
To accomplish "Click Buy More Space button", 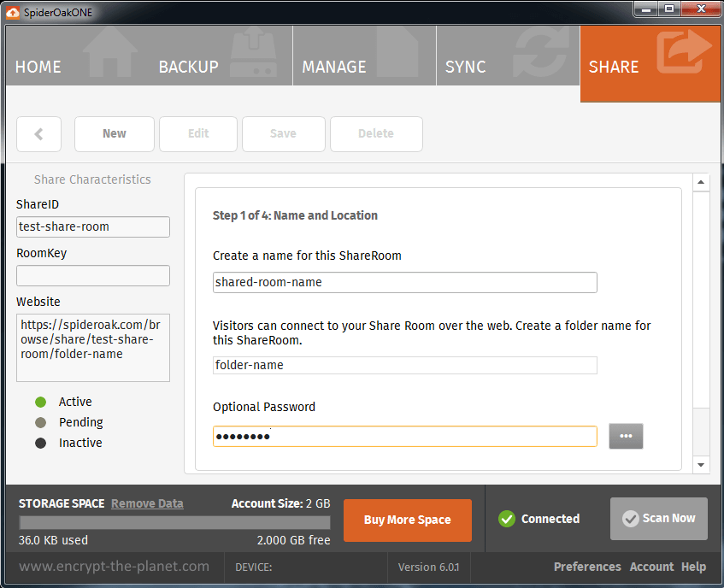I will point(407,520).
